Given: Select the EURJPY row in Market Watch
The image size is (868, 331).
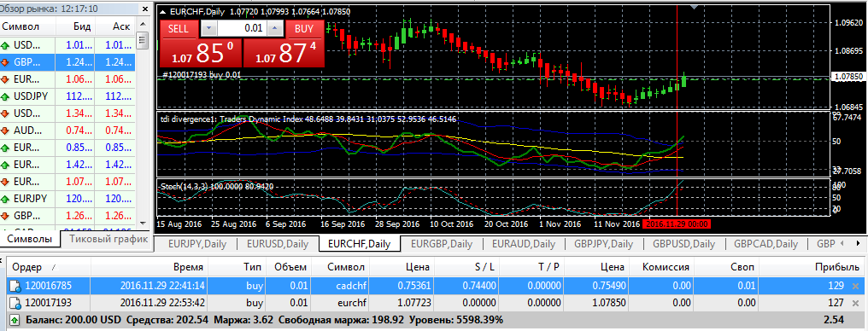Looking at the screenshot, I should click(x=67, y=199).
